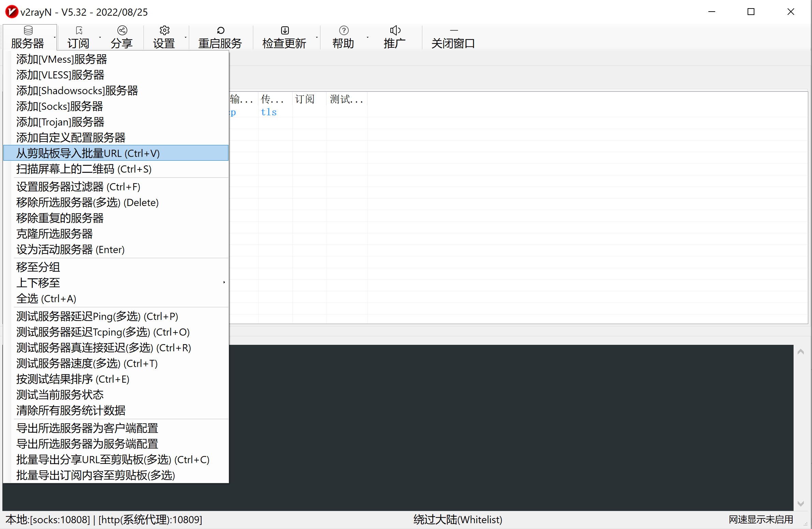This screenshot has width=812, height=529.
Task: Click the local socks/http port status text
Action: click(104, 520)
